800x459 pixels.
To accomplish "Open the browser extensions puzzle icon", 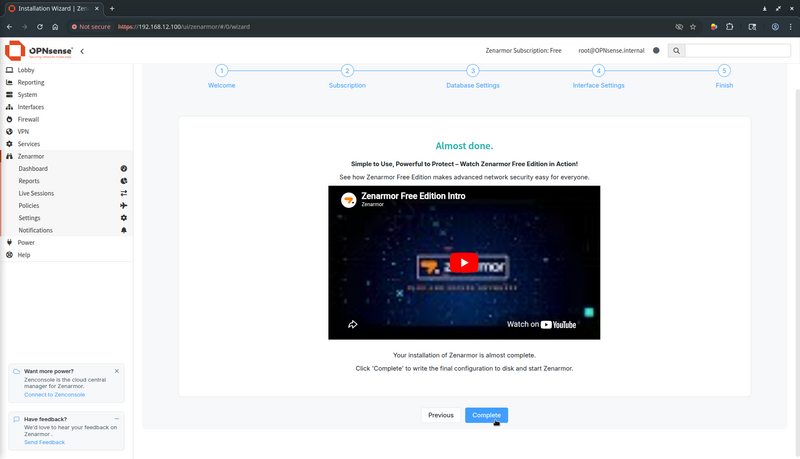I will point(730,27).
